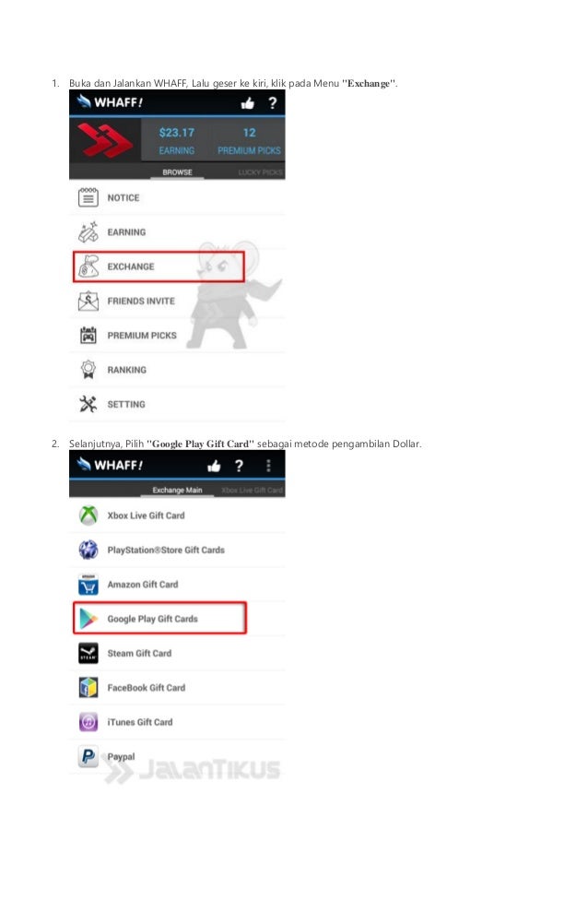Open the Ranking ribbon badge icon

point(88,370)
